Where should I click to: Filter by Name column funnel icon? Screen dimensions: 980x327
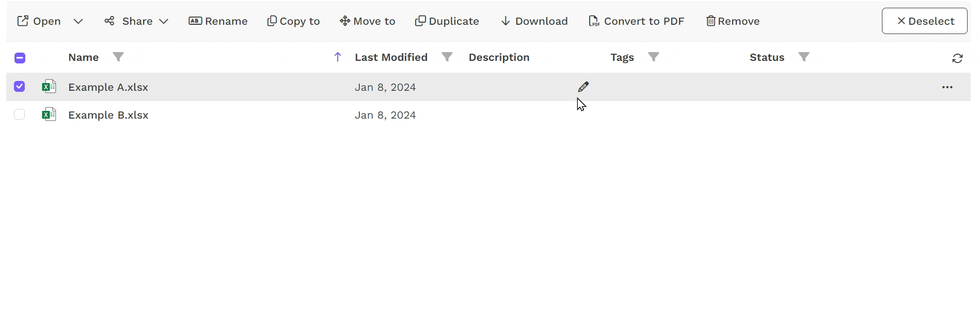point(118,57)
